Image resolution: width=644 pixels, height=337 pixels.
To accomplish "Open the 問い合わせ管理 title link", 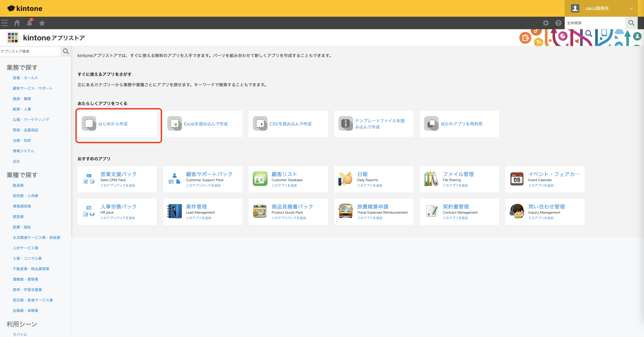I will (x=547, y=207).
